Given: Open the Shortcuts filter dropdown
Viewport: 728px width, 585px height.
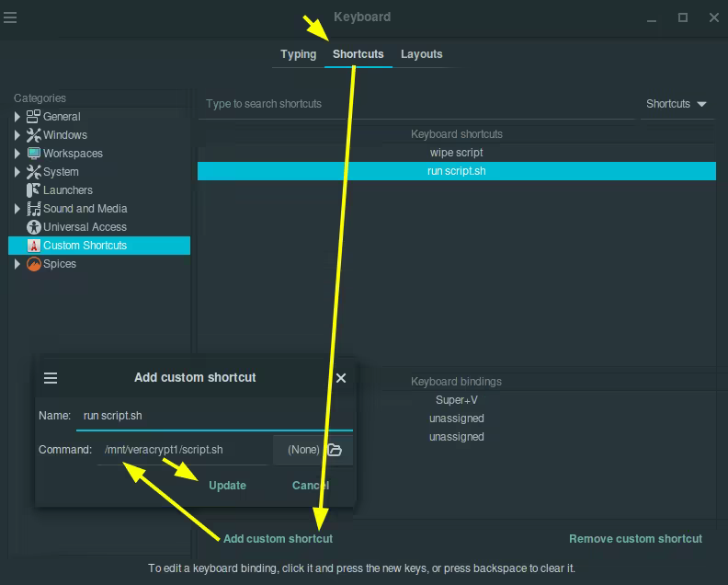Looking at the screenshot, I should (677, 104).
